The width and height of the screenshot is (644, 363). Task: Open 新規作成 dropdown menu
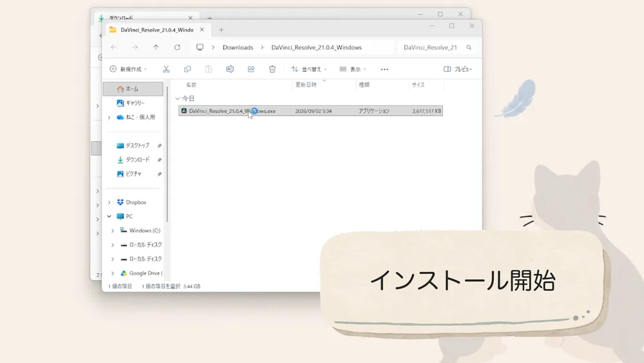[128, 69]
